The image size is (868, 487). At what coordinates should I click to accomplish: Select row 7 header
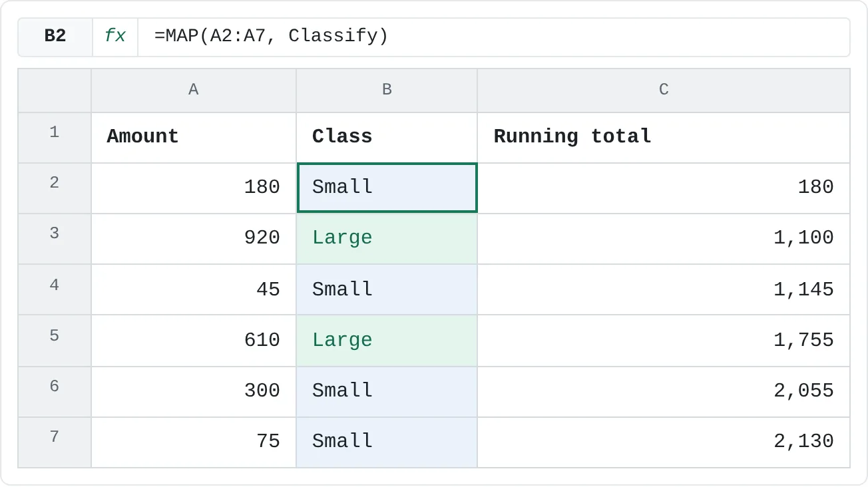coord(55,442)
